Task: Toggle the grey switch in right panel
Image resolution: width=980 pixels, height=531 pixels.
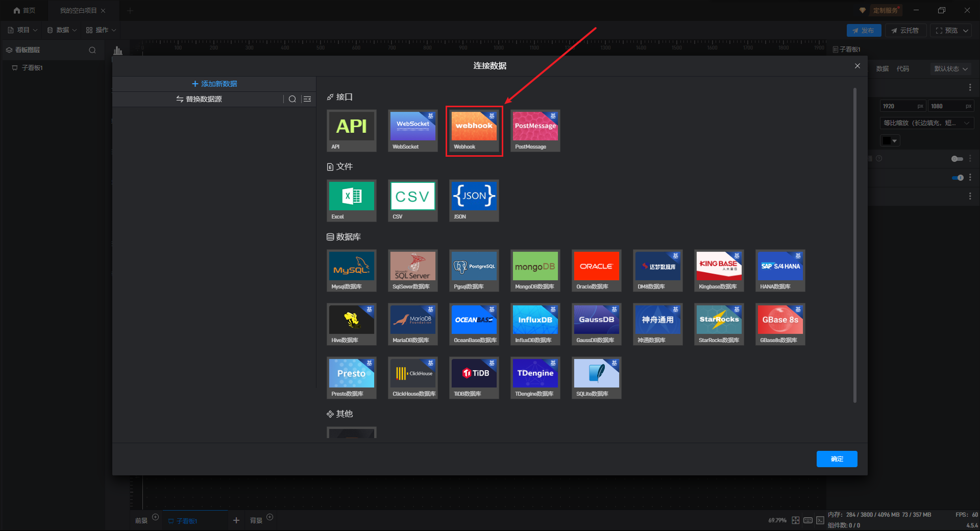Action: [x=957, y=159]
